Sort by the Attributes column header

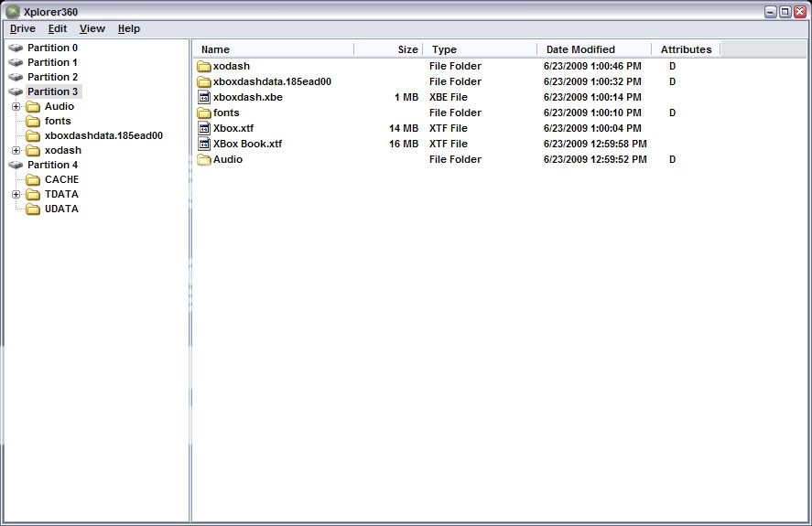point(687,49)
